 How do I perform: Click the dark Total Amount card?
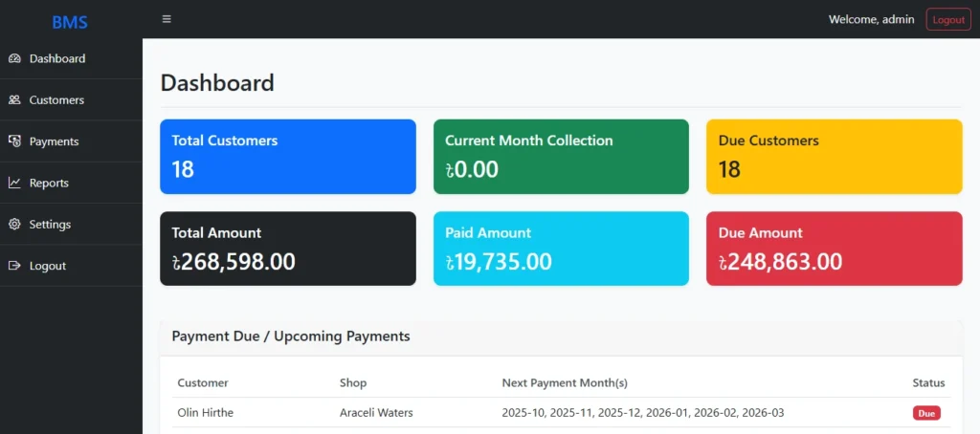[x=287, y=249]
